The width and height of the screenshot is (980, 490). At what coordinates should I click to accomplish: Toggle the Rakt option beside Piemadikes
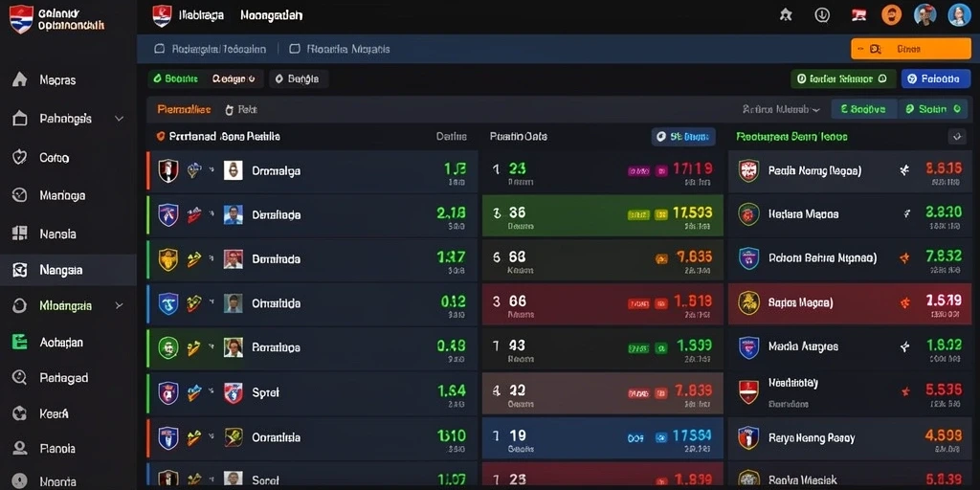click(x=240, y=109)
